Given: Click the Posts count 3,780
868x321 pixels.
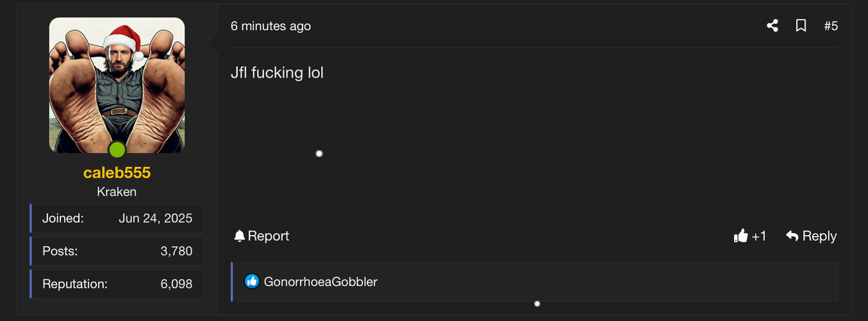Looking at the screenshot, I should (x=176, y=251).
